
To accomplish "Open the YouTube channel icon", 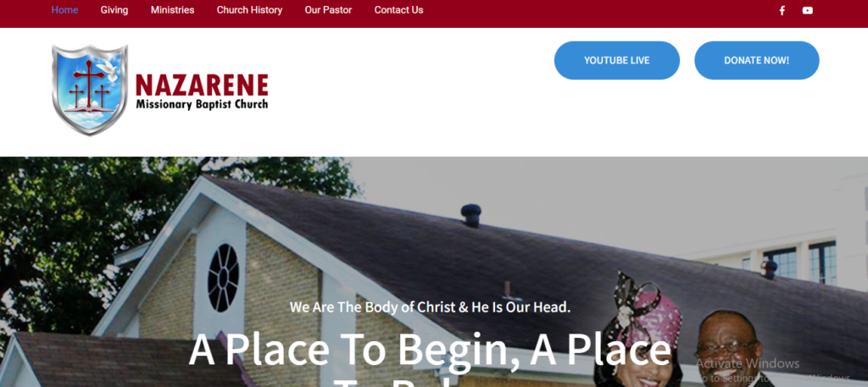I will [808, 10].
